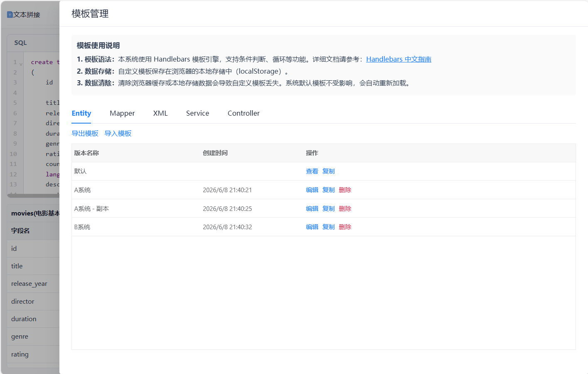Switch to the Mapper tab
The width and height of the screenshot is (588, 374).
122,113
